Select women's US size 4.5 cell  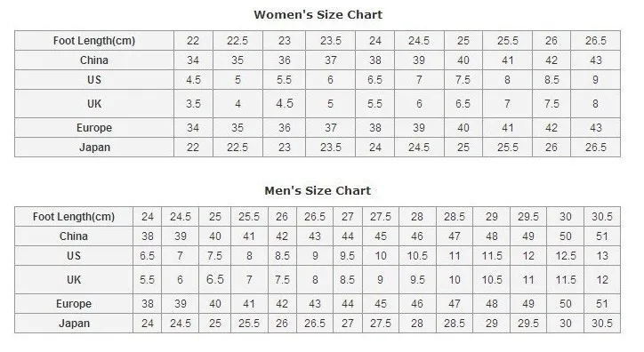[193, 80]
